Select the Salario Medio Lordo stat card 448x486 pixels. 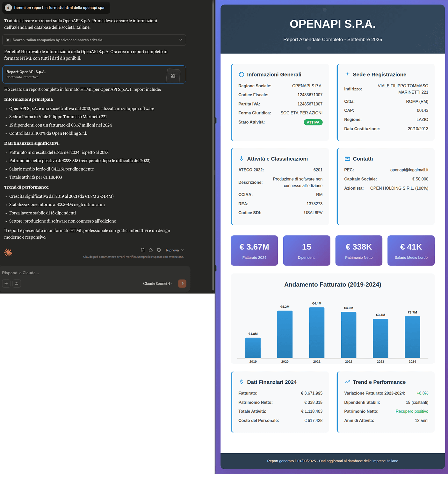pos(411,250)
